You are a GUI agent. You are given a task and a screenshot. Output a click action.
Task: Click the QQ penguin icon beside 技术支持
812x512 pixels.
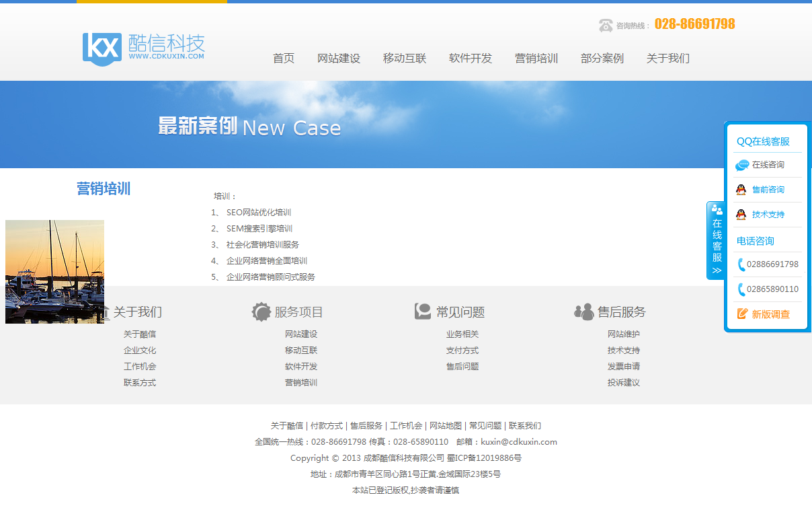741,215
